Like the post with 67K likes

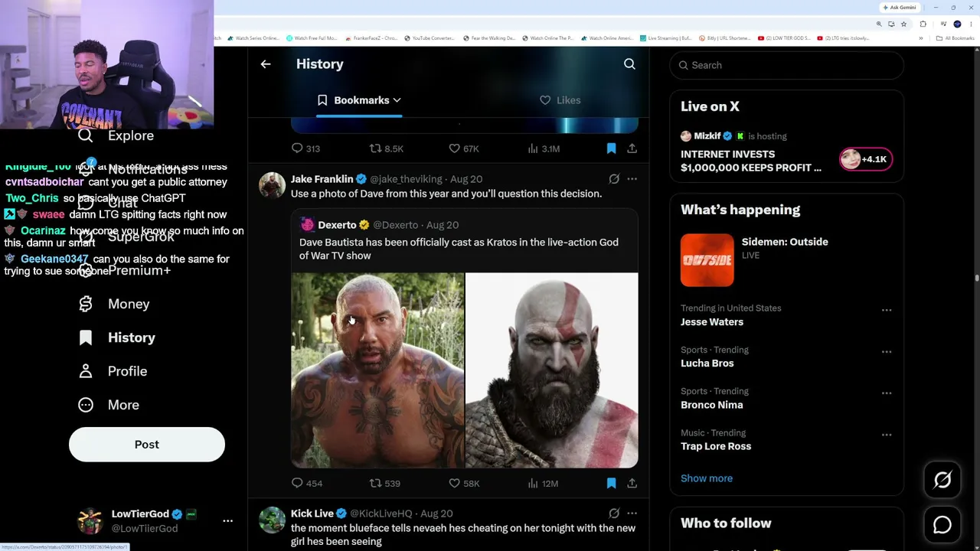(x=463, y=148)
